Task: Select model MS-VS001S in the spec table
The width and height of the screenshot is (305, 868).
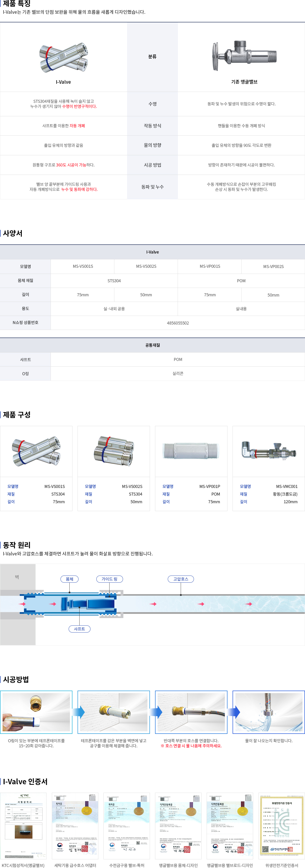Action: point(83,266)
